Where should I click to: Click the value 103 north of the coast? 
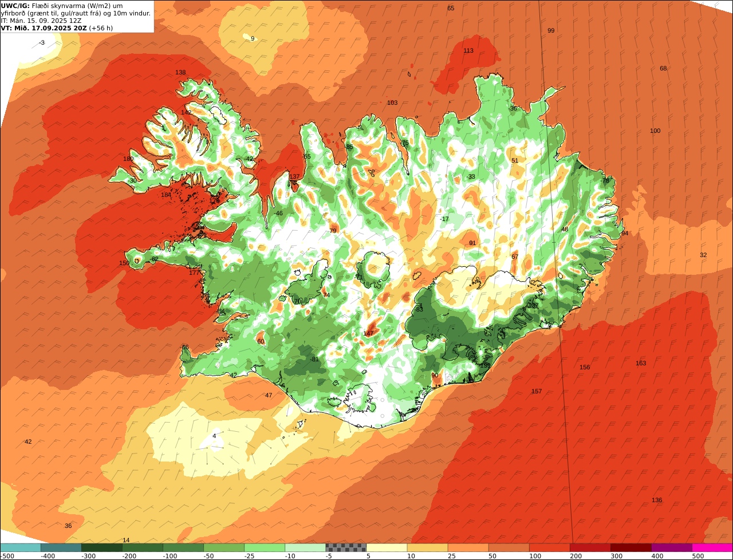392,102
